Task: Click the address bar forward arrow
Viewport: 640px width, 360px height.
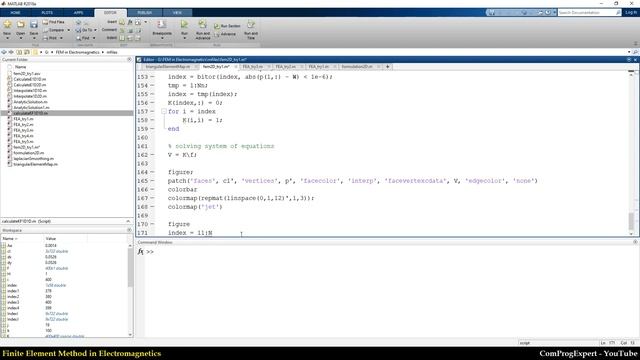Action: 11,52
